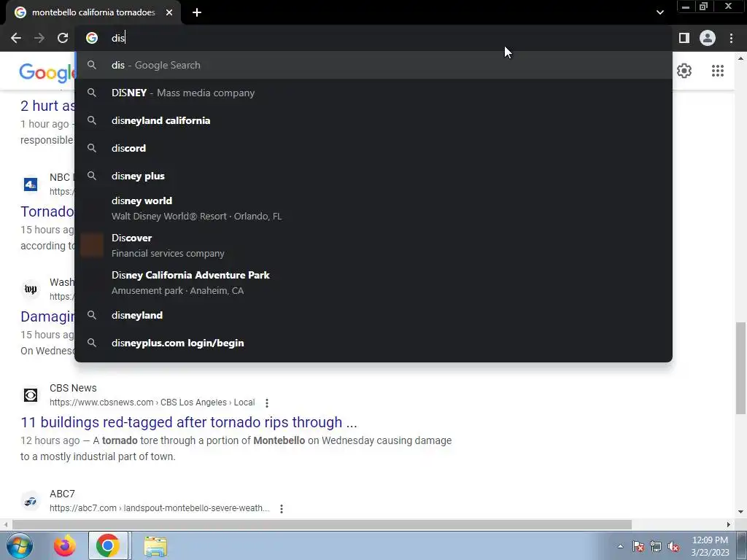This screenshot has width=747, height=560.
Task: Open the Action Center flag icon
Action: pos(638,546)
